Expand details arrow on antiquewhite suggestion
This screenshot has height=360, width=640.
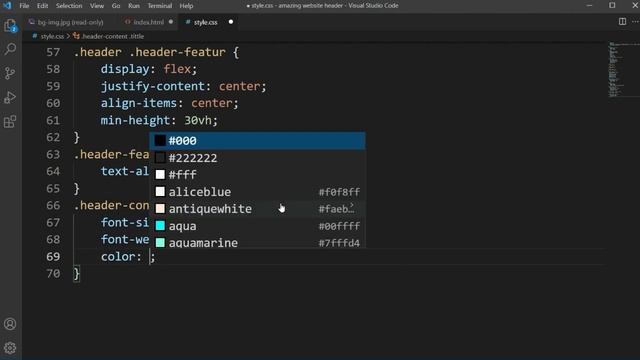[352, 205]
